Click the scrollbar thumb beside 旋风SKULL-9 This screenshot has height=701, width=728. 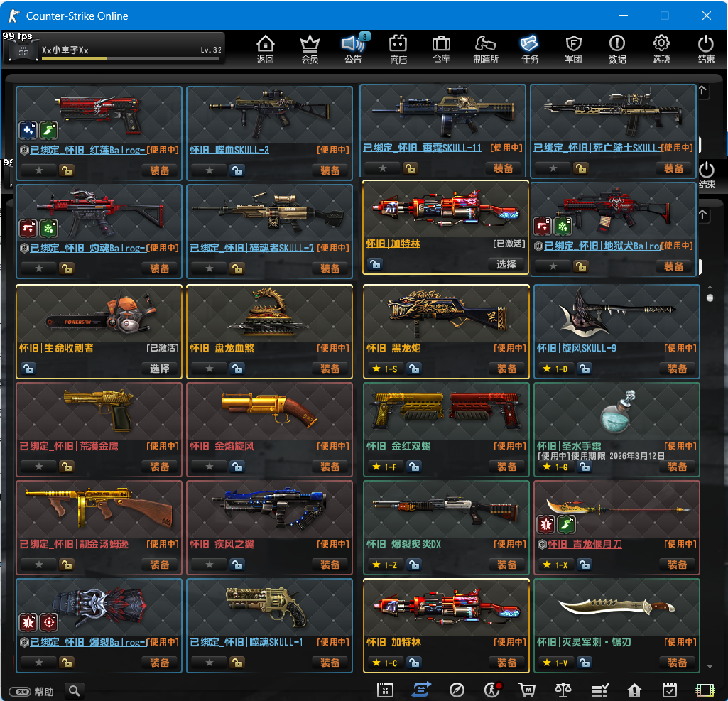tap(710, 298)
